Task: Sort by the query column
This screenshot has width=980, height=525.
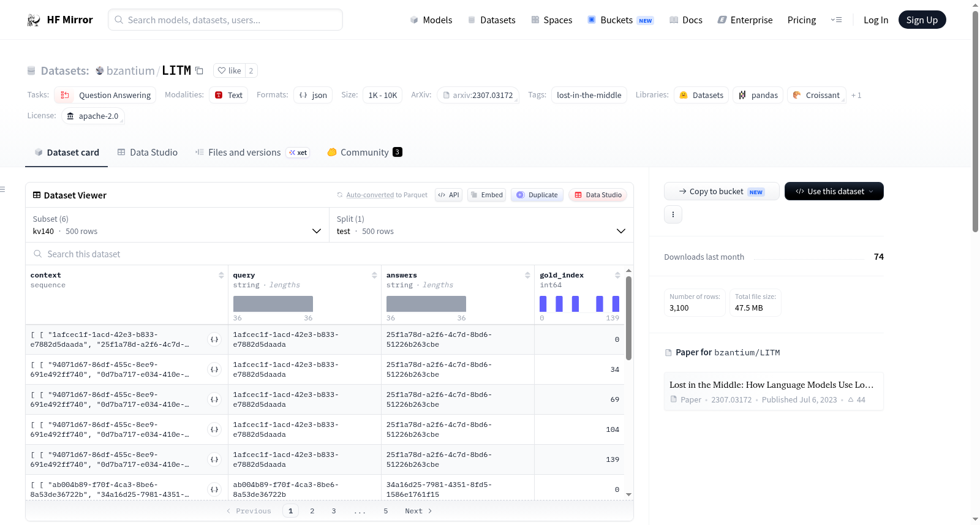Action: (374, 276)
